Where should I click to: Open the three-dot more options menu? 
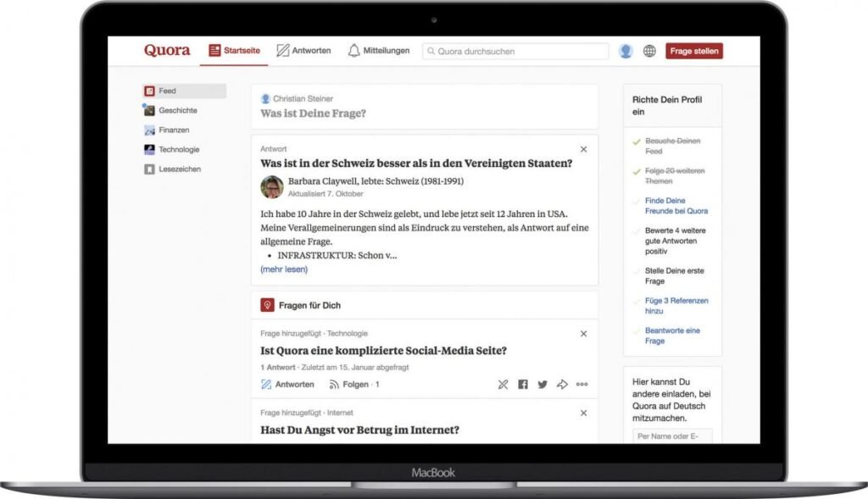tap(581, 385)
